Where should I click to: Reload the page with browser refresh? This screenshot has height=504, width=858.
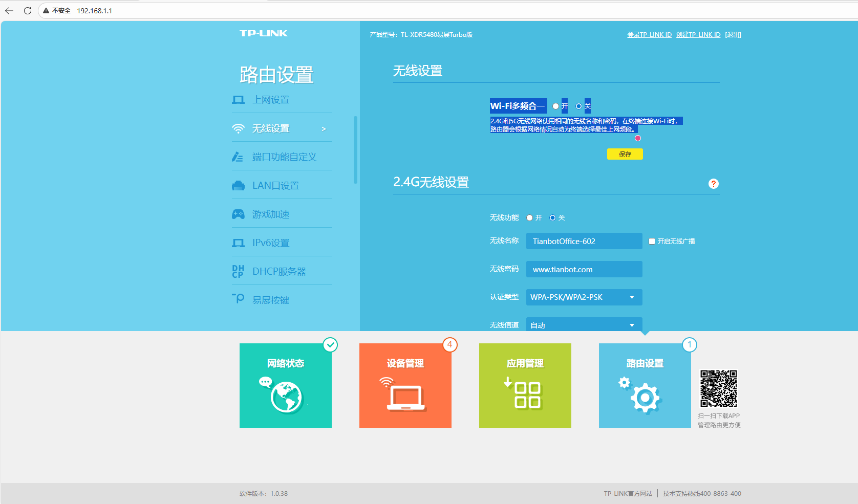click(28, 11)
